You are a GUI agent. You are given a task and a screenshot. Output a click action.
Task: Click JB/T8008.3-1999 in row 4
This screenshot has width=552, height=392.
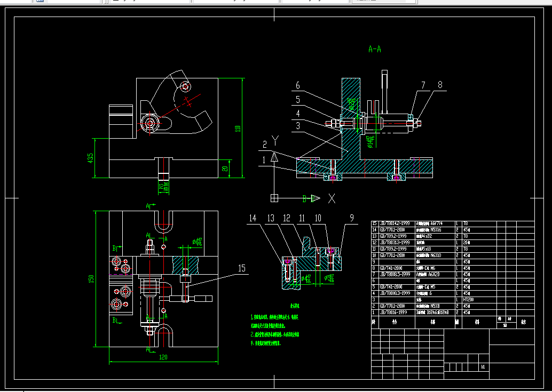395,293
